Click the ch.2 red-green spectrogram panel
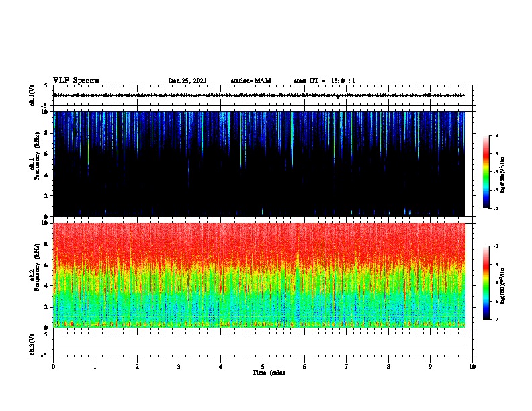Screen dimensions: 532x411 click(259, 275)
